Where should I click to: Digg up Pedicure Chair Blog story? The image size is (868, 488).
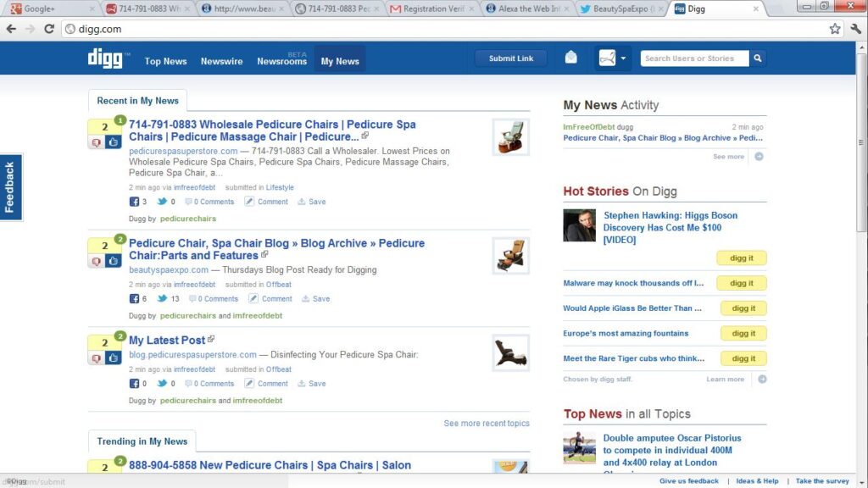tap(113, 261)
